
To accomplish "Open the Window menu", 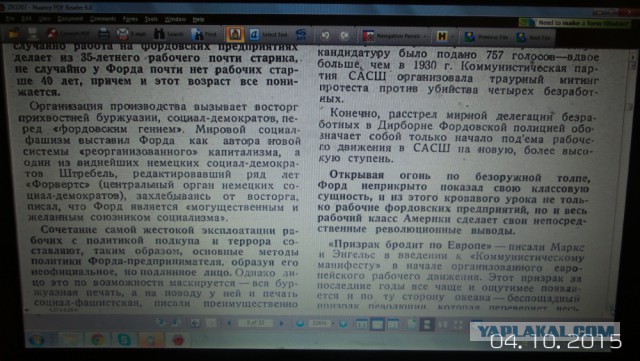I will click(175, 19).
